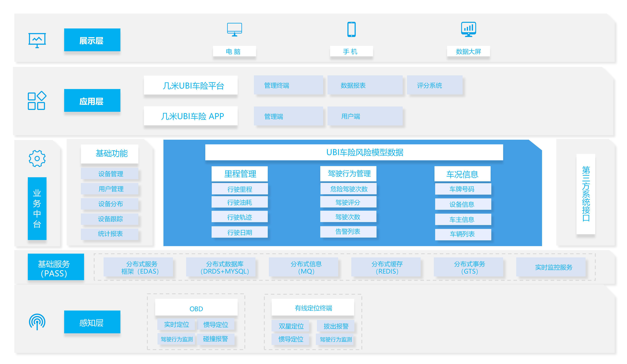Screen dimensions: 627x364
Task: Click the 双星定位 item
Action: 290,326
